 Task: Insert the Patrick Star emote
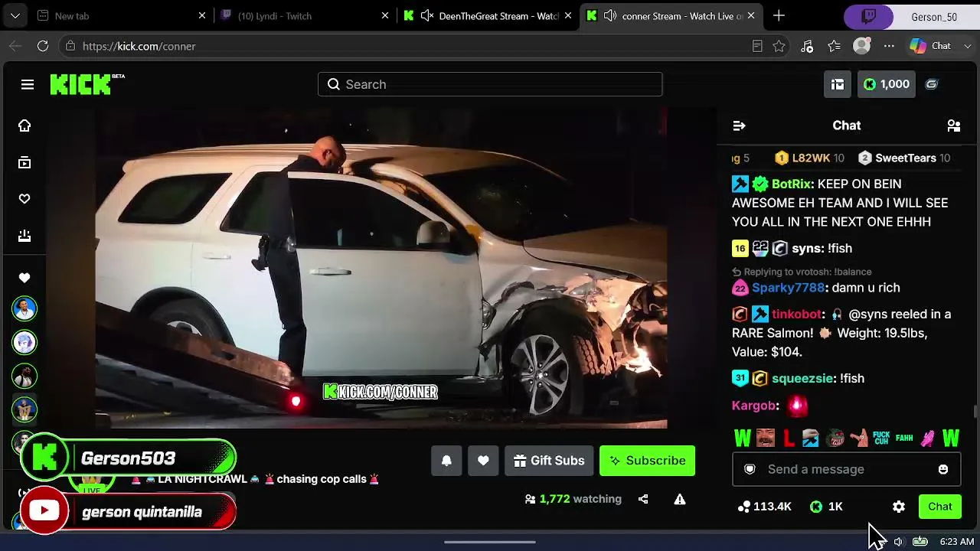(858, 439)
